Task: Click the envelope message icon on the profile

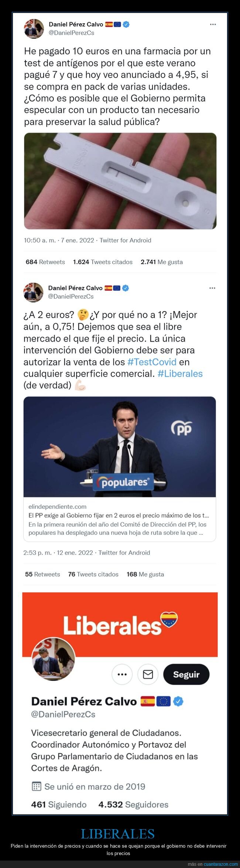Action: pyautogui.click(x=148, y=674)
